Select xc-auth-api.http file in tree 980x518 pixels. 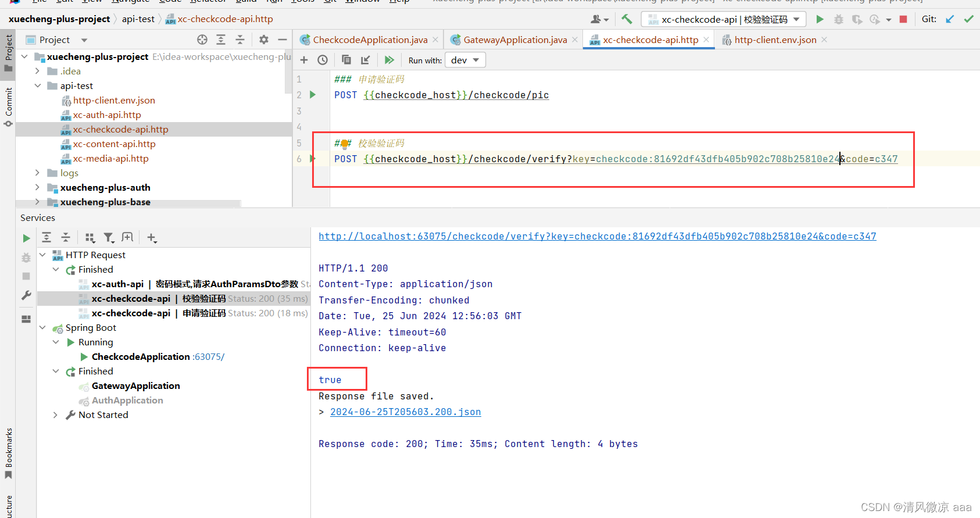click(x=107, y=115)
